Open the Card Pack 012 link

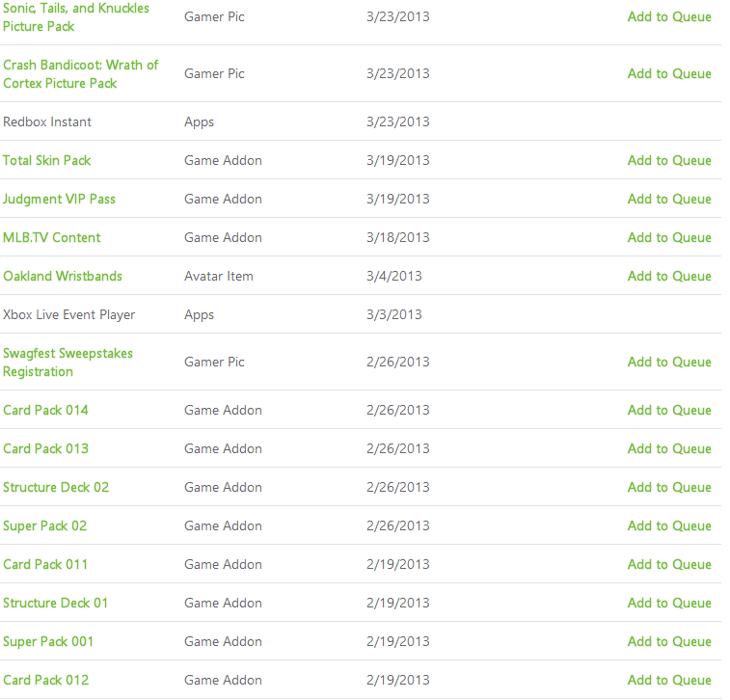point(45,681)
